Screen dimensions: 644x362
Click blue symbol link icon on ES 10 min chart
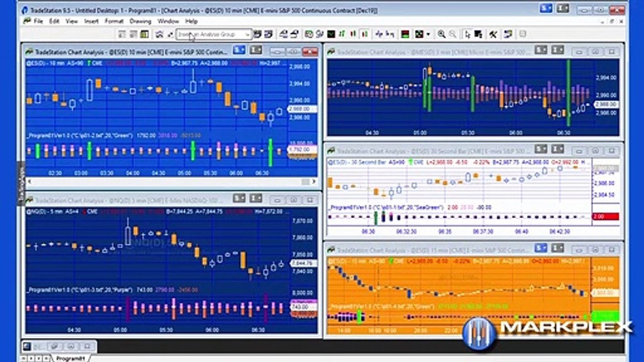coord(239,50)
